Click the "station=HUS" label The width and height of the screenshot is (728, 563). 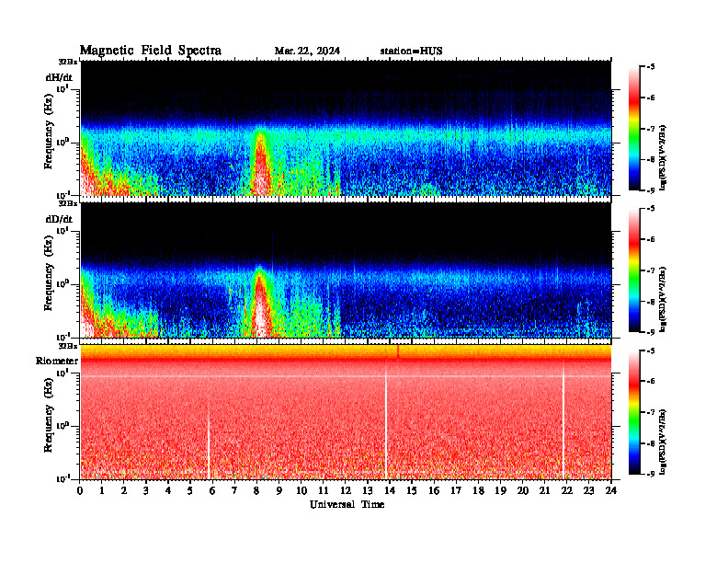click(x=411, y=51)
